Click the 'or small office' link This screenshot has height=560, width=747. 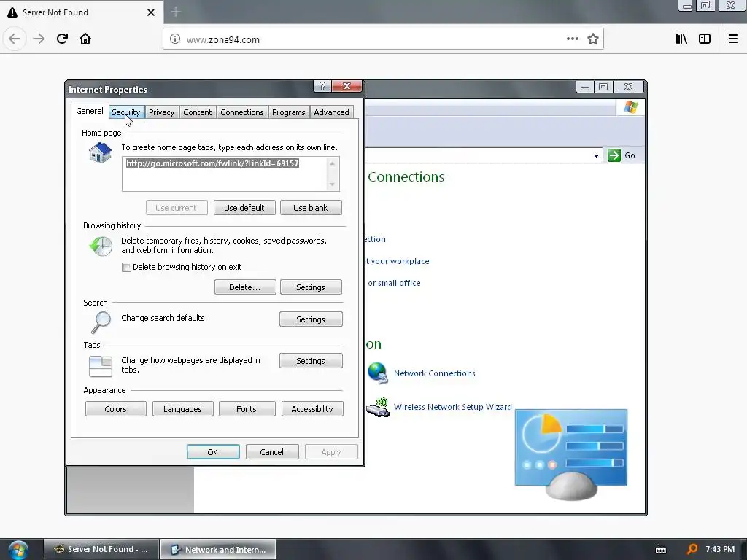click(x=394, y=283)
